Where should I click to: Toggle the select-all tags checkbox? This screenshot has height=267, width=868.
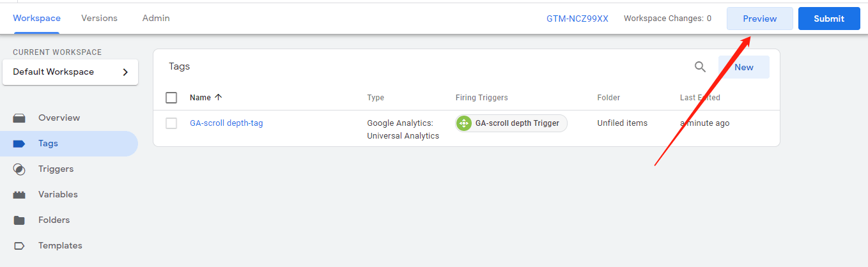click(x=171, y=98)
